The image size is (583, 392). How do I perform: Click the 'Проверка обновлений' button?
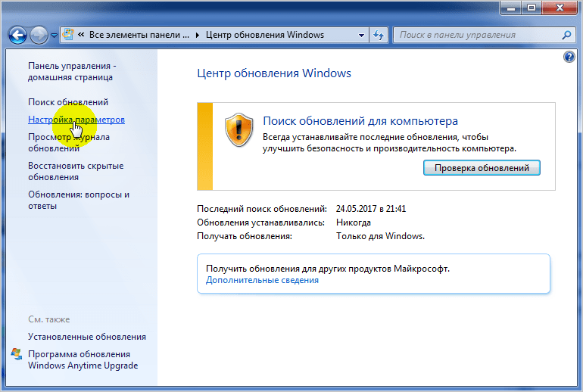pos(482,168)
